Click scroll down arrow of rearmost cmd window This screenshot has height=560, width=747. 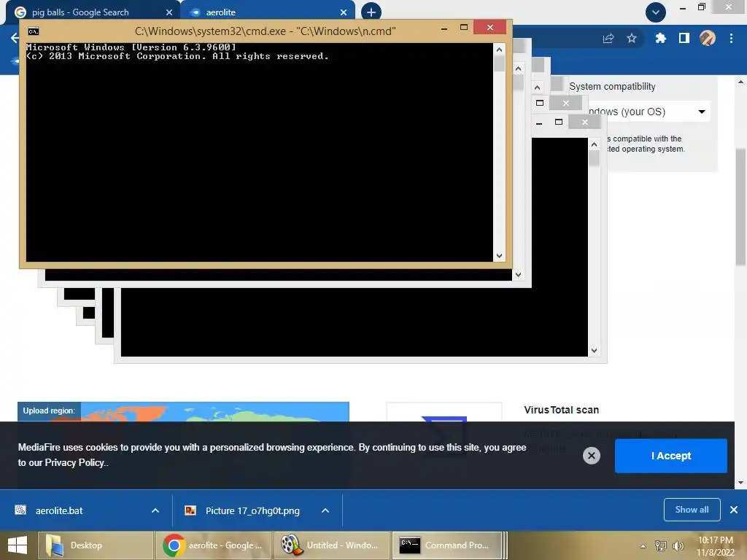(x=594, y=351)
